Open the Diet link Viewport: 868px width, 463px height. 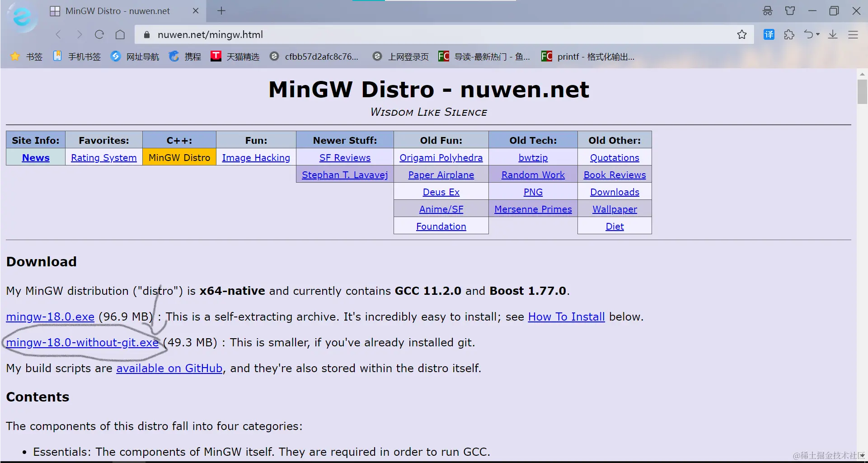(615, 227)
